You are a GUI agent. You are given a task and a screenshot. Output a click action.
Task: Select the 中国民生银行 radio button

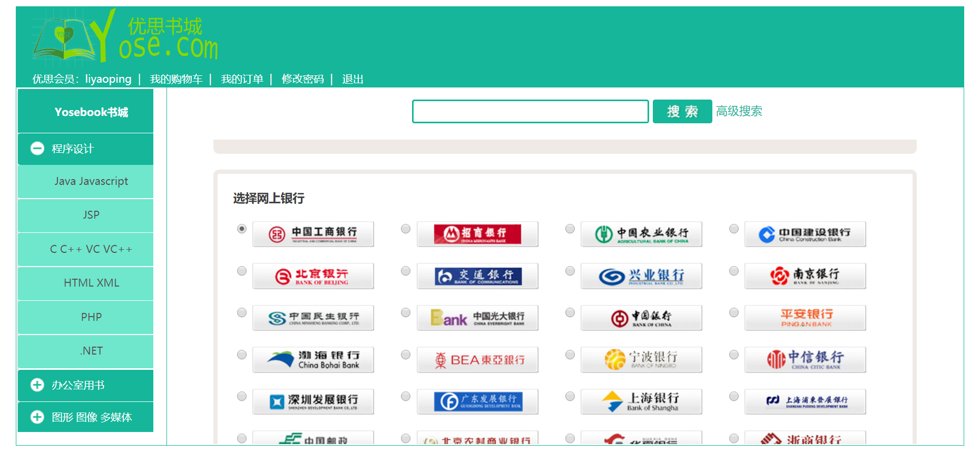pos(242,312)
